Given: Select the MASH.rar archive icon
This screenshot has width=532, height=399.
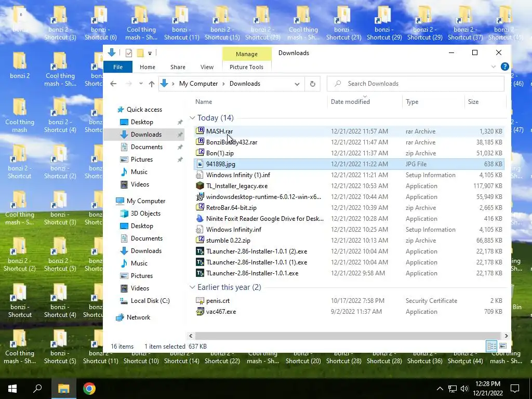Looking at the screenshot, I should tap(200, 131).
